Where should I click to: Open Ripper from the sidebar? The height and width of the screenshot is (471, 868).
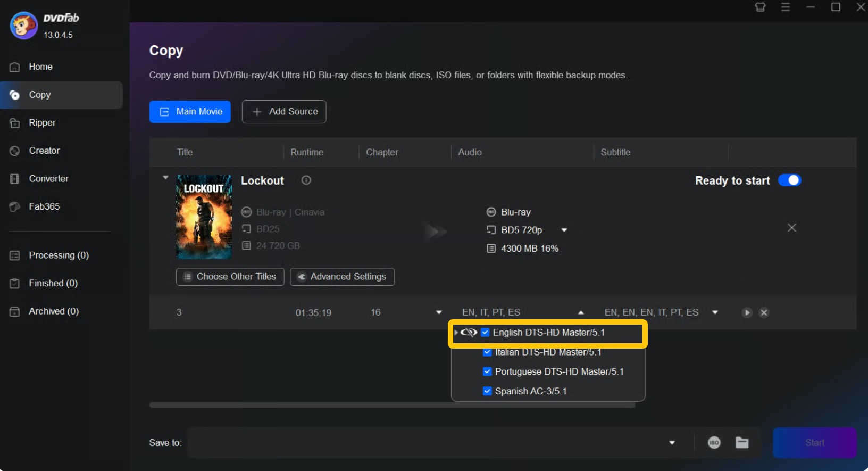point(42,123)
